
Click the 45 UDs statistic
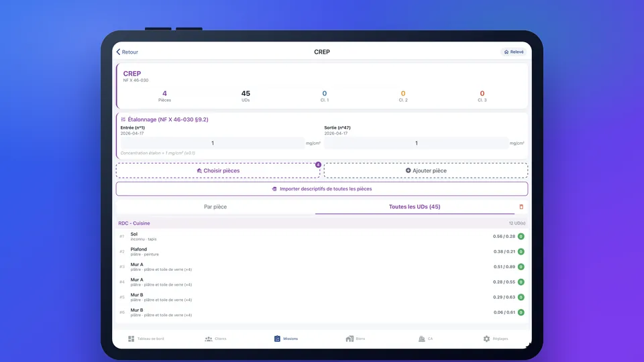click(246, 96)
